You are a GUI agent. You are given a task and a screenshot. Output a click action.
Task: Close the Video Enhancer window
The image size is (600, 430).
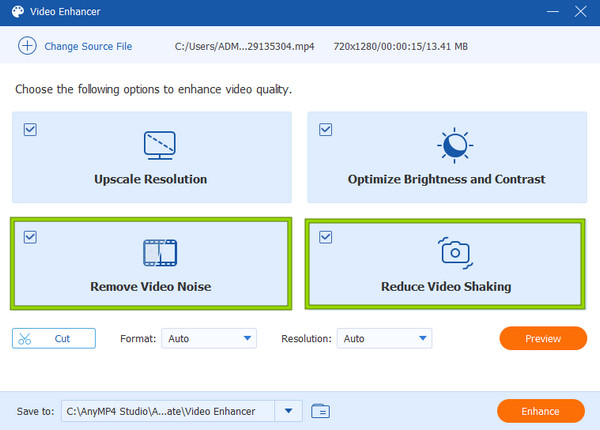(580, 11)
